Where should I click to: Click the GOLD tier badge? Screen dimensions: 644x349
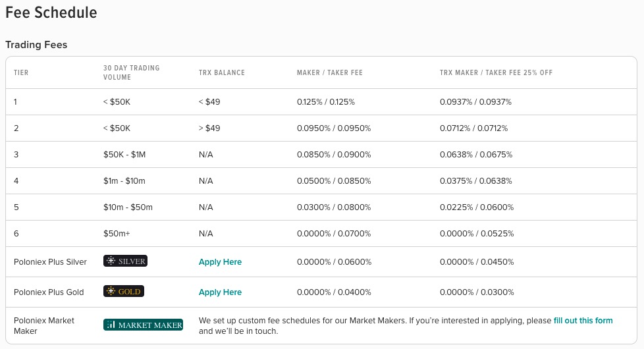[124, 292]
